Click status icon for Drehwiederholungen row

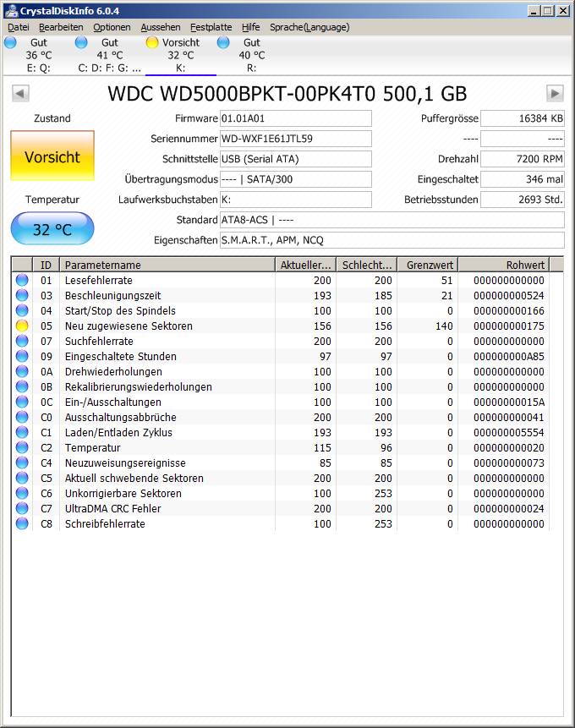(22, 371)
